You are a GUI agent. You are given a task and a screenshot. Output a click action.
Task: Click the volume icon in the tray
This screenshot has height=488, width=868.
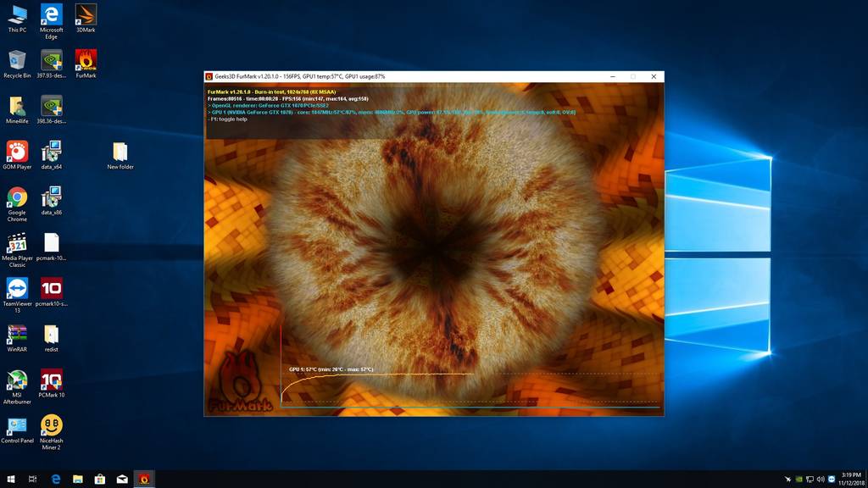820,480
